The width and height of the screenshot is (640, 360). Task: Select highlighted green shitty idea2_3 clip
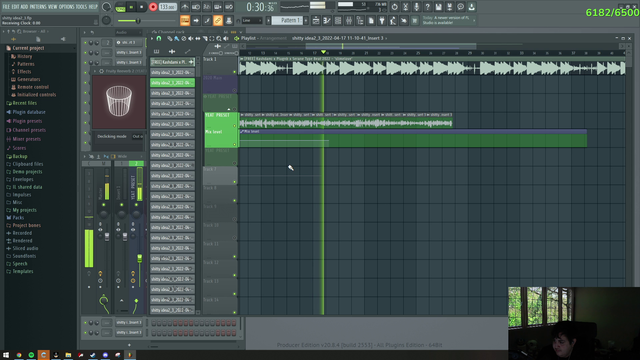pos(172,83)
